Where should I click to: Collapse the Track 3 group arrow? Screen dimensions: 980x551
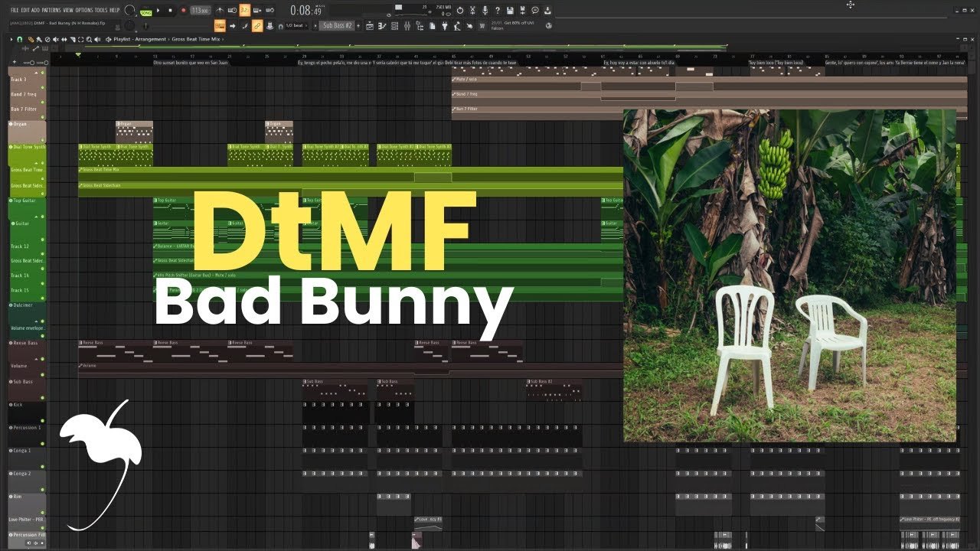tap(36, 73)
